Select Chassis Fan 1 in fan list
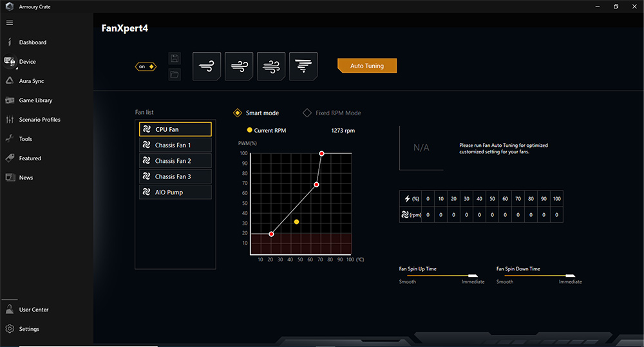644x347 pixels. click(175, 145)
